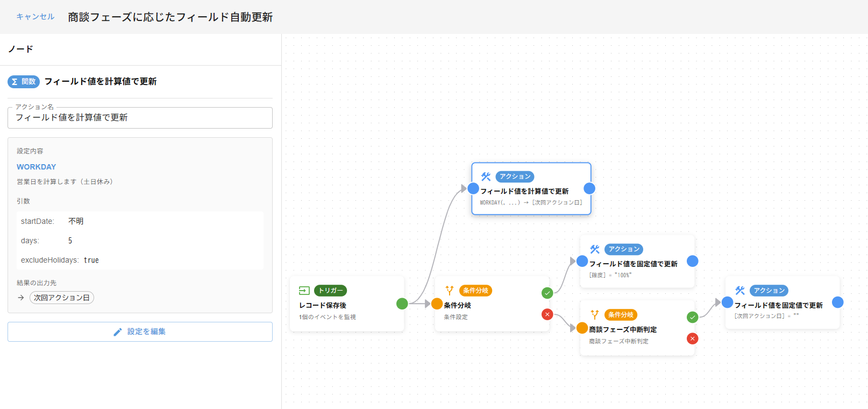Click the tools icon on フィールド値を計算値で更新 node
This screenshot has width=868, height=409.
[486, 177]
